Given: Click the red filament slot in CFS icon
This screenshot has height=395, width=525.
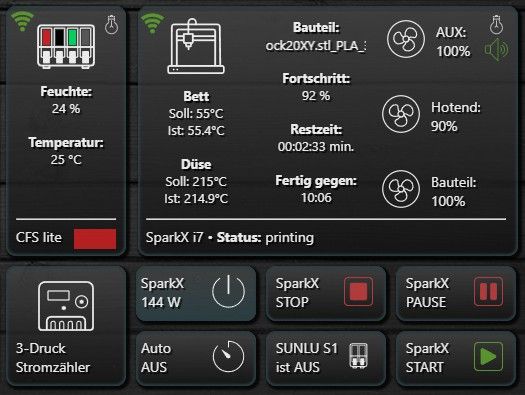Looking at the screenshot, I should (x=47, y=37).
